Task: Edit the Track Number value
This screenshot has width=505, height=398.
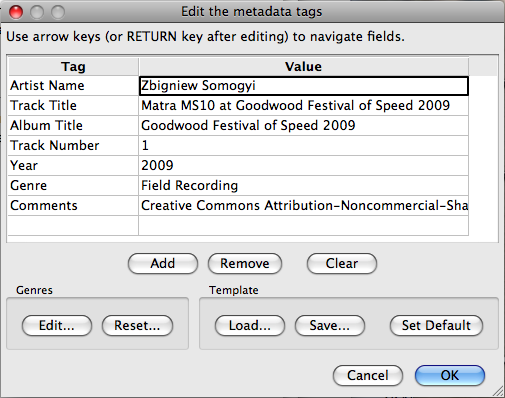Action: pos(303,146)
